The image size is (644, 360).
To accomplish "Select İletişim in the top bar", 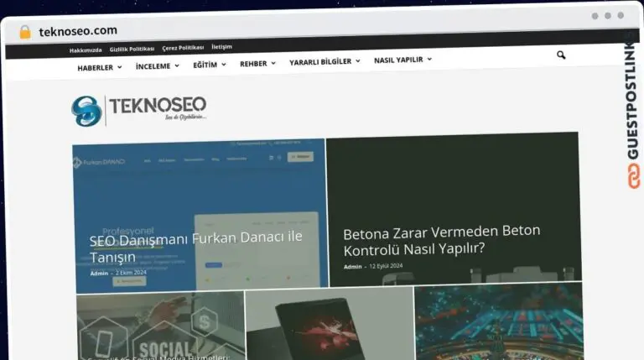I will coord(221,47).
